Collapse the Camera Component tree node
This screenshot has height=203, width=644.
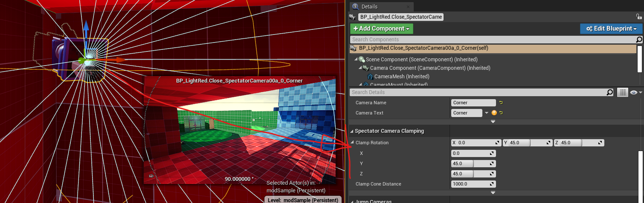pos(360,68)
